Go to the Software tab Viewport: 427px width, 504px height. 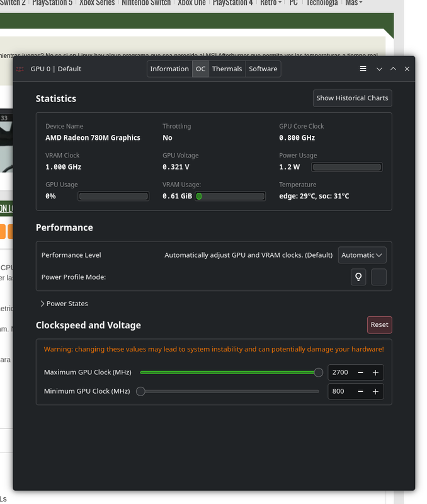coord(263,69)
